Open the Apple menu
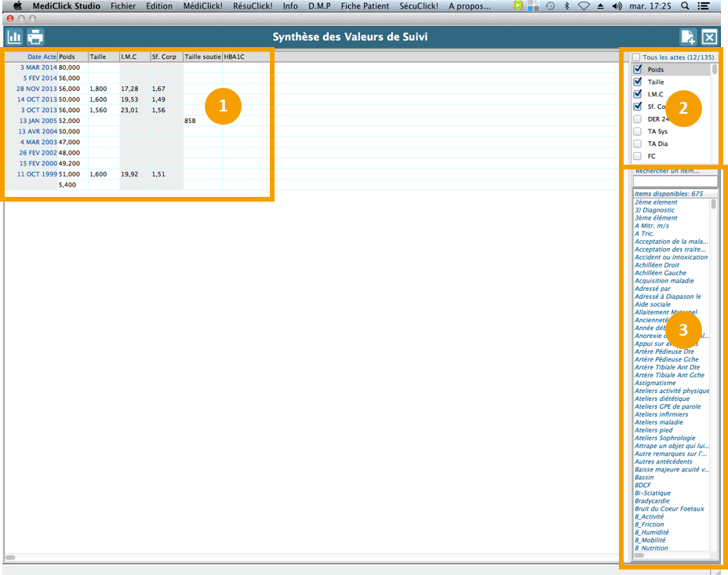This screenshot has height=575, width=728. [17, 5]
